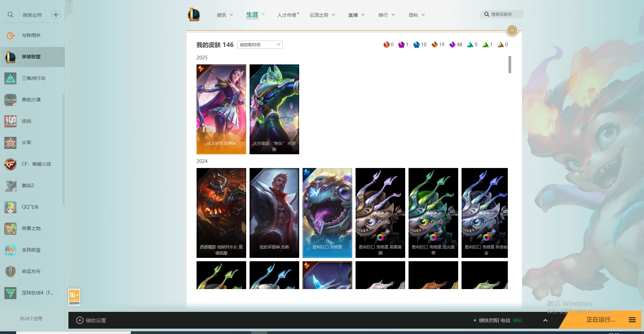Screen dimensions: 644x334
Task: Open 逆战 game icon
Action: click(x=10, y=121)
